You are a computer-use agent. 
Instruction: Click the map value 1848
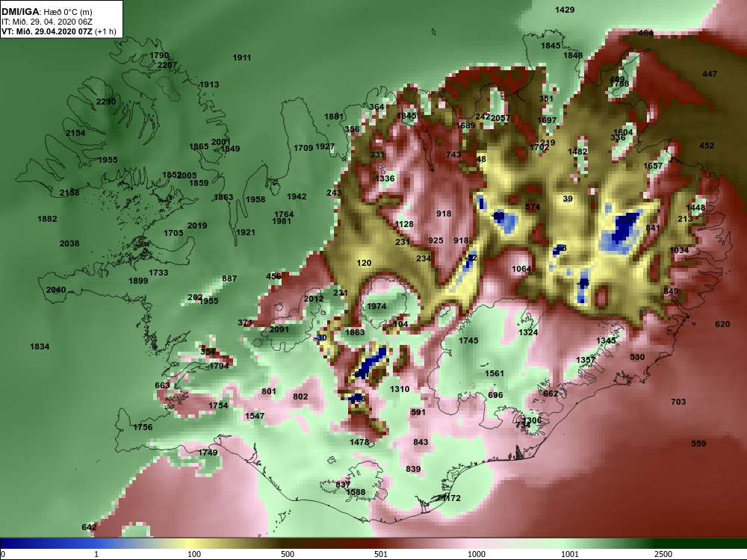tap(573, 55)
